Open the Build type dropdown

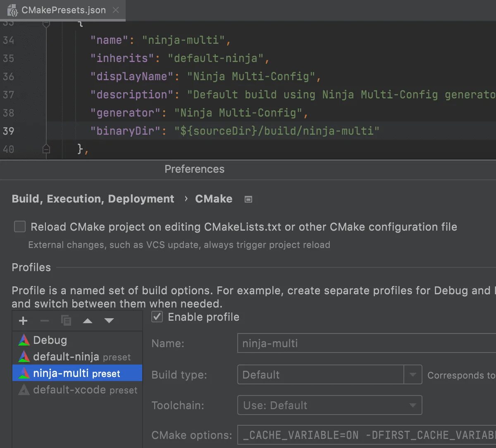[413, 375]
